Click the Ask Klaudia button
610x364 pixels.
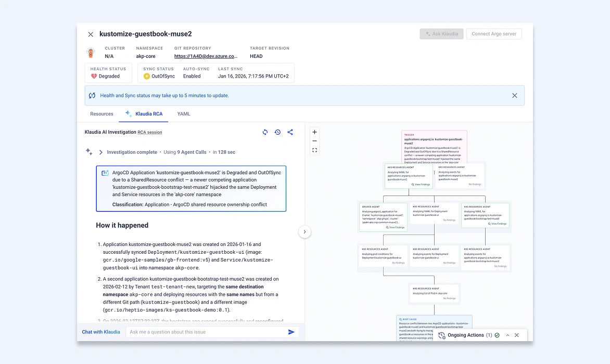[x=441, y=34]
